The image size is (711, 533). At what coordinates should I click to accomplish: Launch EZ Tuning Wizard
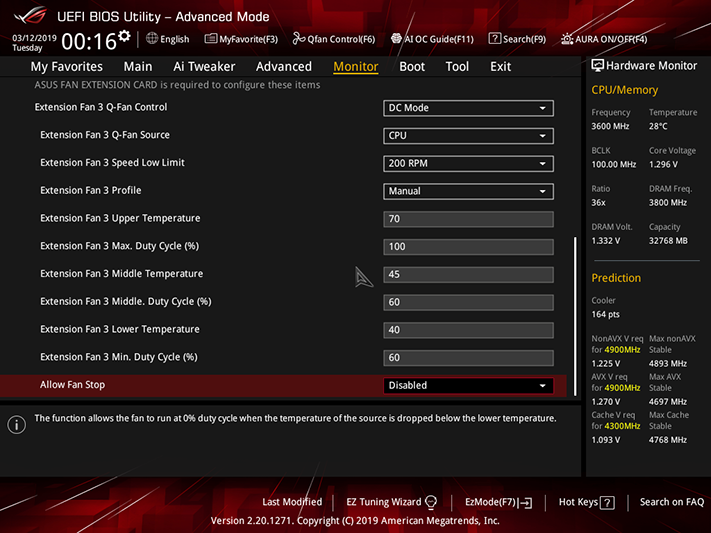[x=391, y=502]
